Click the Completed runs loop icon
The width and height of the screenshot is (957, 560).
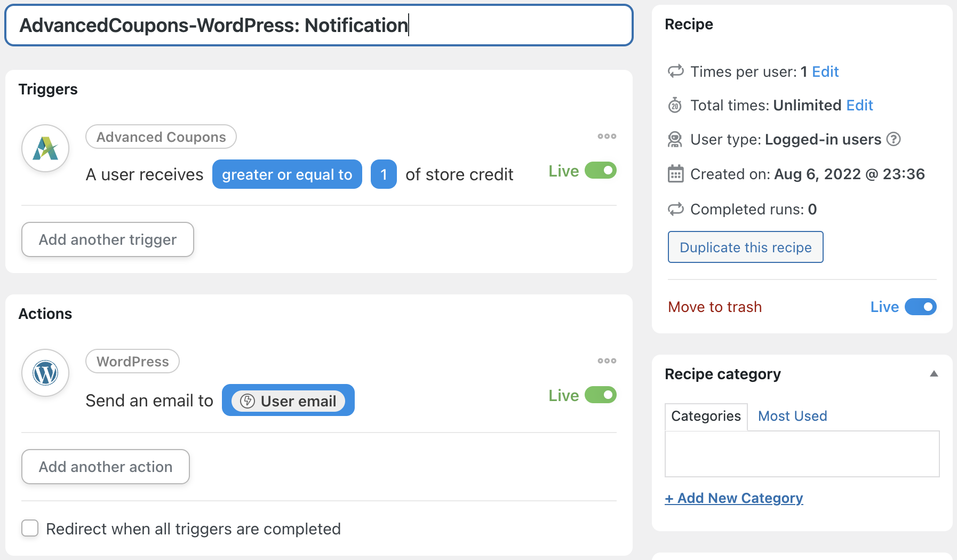click(x=676, y=209)
